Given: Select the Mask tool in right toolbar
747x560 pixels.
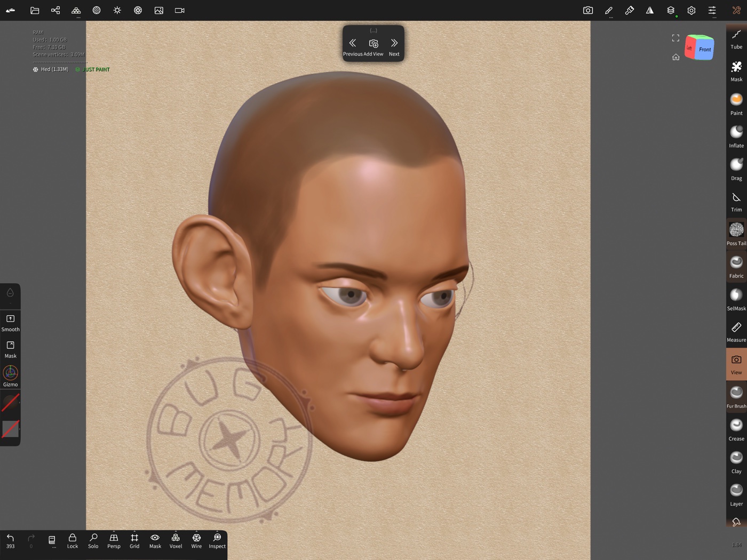Looking at the screenshot, I should pyautogui.click(x=736, y=71).
